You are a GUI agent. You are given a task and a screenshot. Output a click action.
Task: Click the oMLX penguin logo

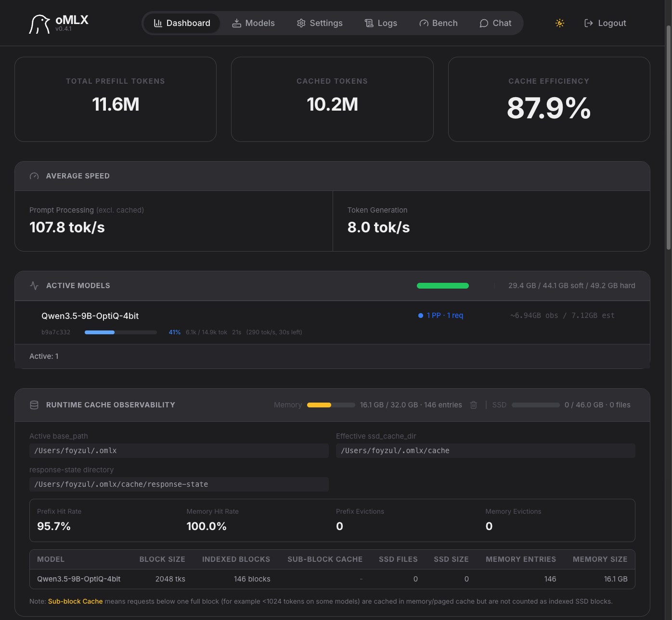39,24
